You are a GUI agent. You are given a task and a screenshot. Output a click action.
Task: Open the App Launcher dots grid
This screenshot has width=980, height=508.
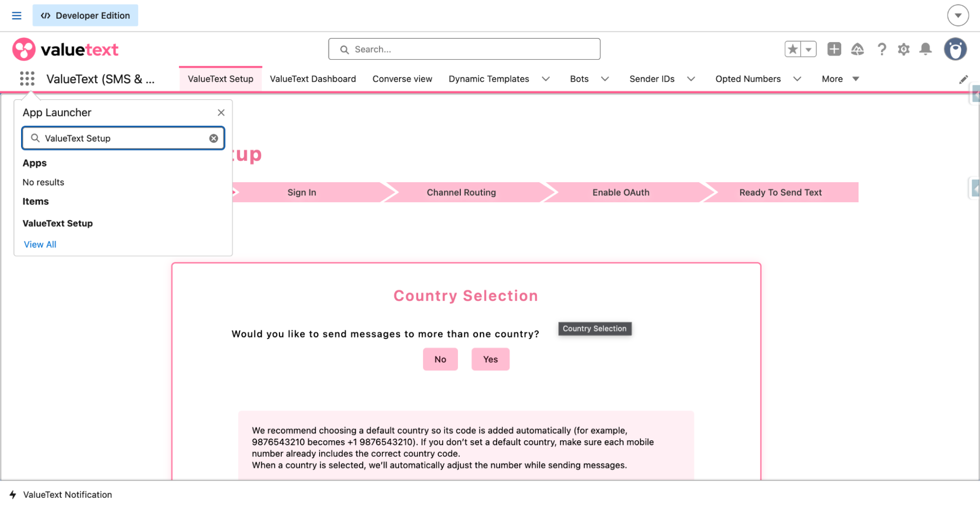(x=27, y=78)
